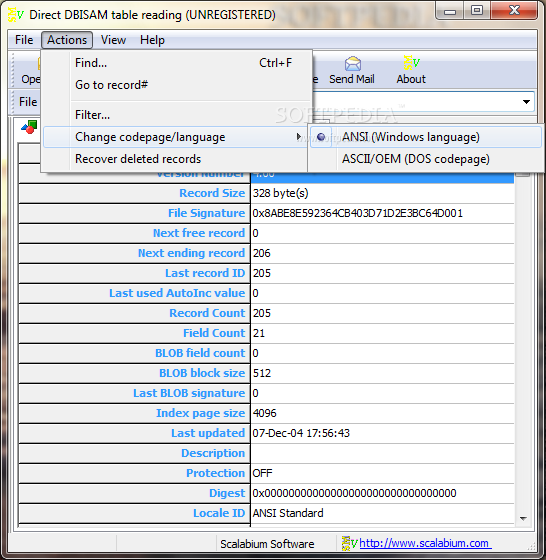
Task: Click the Digest label
Action: [227, 493]
